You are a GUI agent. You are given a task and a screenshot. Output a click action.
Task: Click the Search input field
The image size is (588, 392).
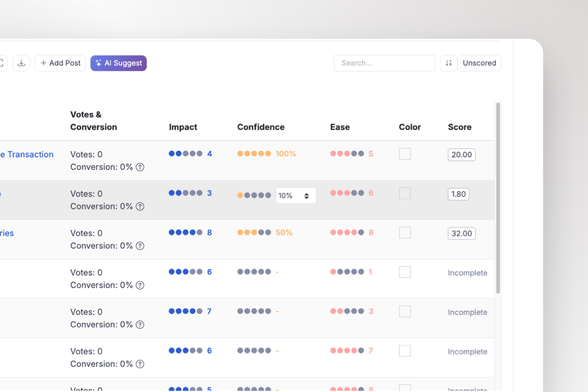click(384, 63)
